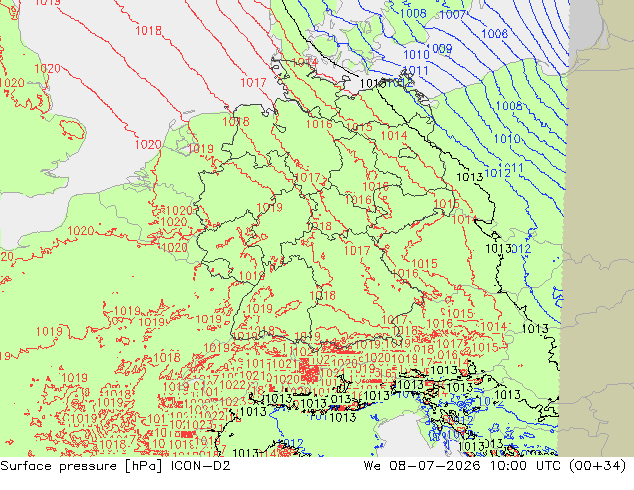Select the blue 1009 isobar label
The image size is (634, 490).
click(x=439, y=49)
